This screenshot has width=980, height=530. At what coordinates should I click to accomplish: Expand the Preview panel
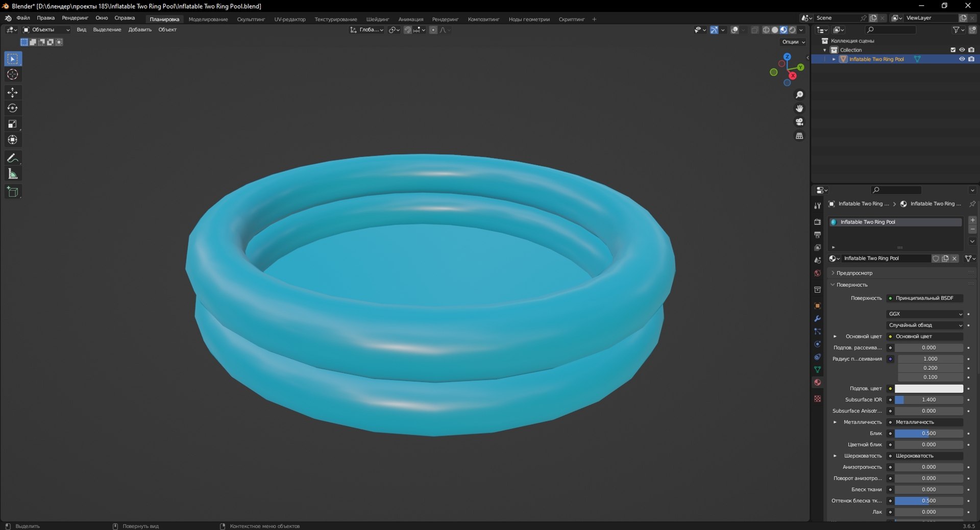[854, 273]
